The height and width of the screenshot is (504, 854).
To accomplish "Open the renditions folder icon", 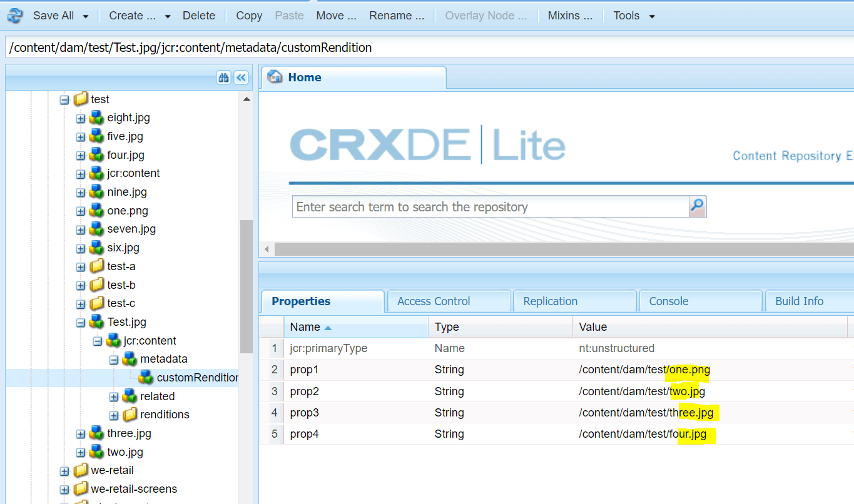I will click(131, 415).
